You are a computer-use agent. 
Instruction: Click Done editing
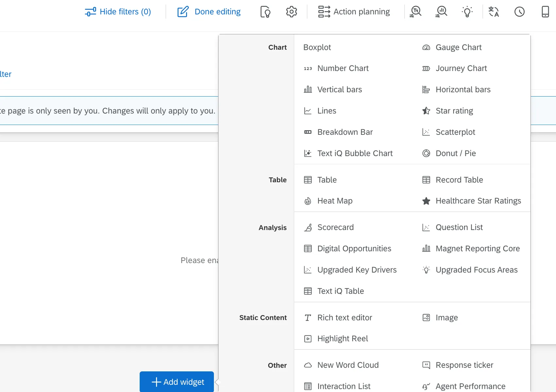tap(209, 12)
